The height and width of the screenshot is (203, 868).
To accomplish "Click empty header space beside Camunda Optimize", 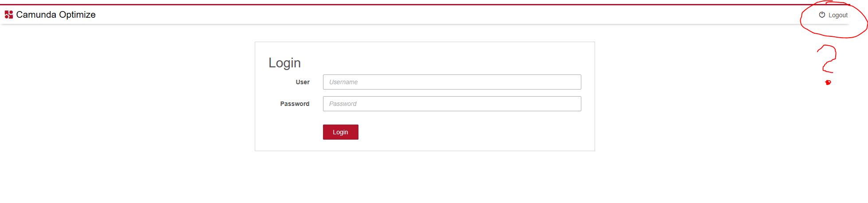I will tap(399, 15).
